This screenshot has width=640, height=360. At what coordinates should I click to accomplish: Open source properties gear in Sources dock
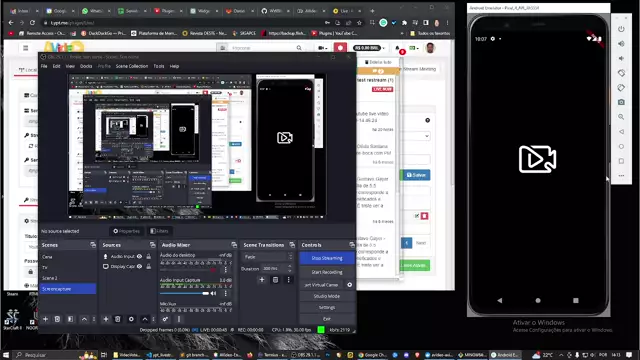(131, 319)
